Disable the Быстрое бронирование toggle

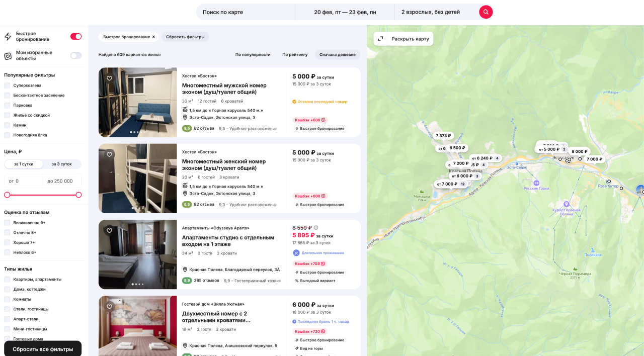tap(76, 36)
